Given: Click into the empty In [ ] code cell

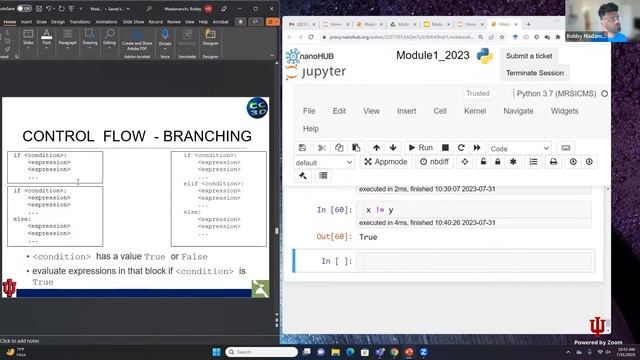Looking at the screenshot, I should pos(474,261).
